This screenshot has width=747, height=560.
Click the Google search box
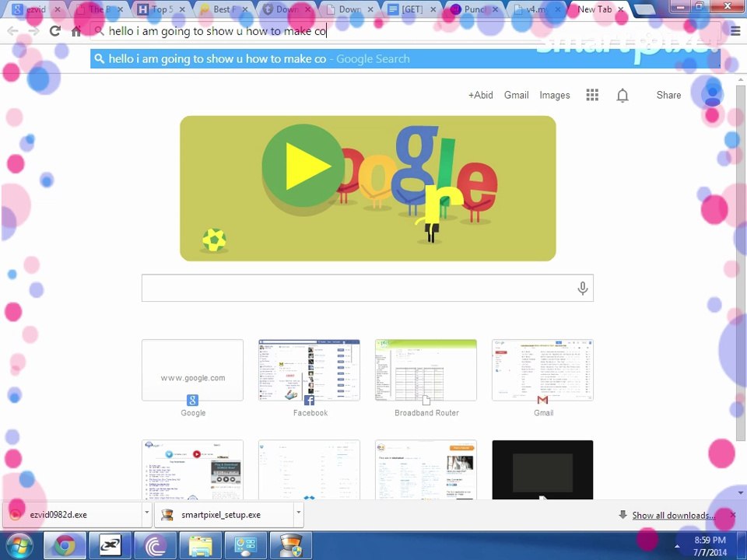[x=367, y=288]
